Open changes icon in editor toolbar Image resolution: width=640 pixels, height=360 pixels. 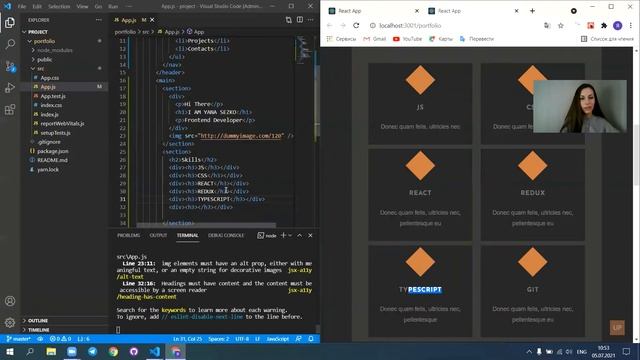289,20
